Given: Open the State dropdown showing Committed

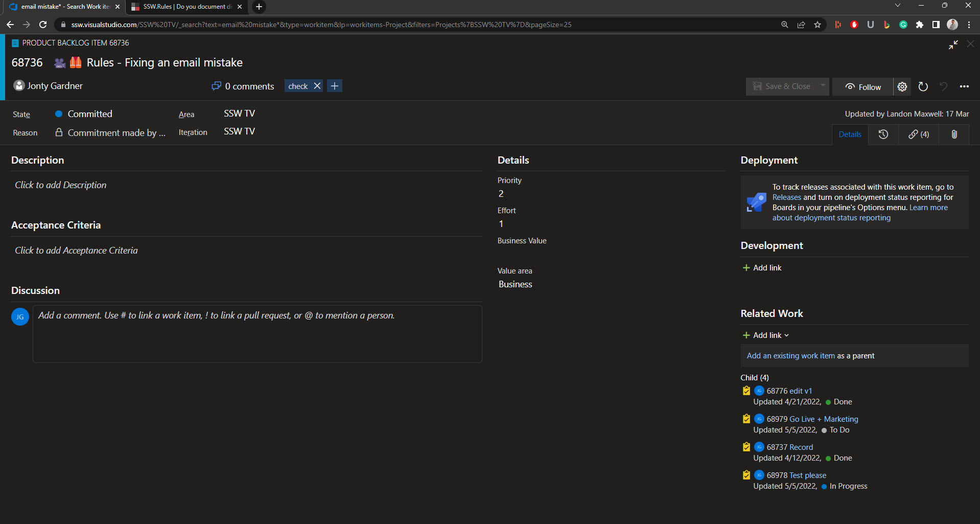Looking at the screenshot, I should tap(90, 114).
